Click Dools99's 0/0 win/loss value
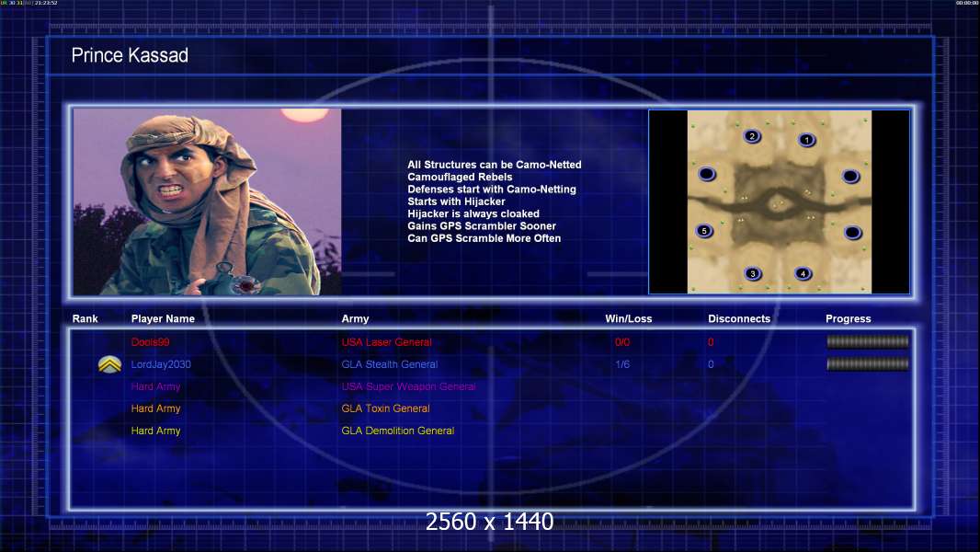Screen dimensions: 980x552 (x=622, y=342)
